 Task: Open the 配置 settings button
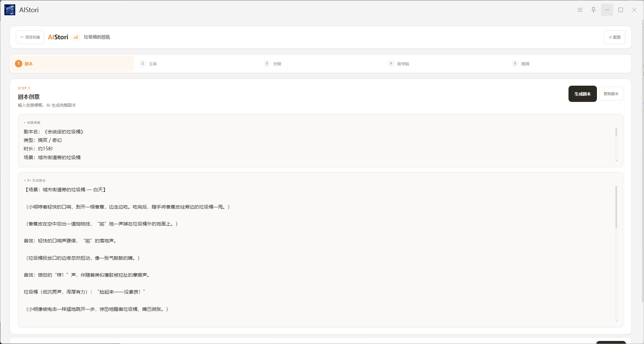(615, 37)
